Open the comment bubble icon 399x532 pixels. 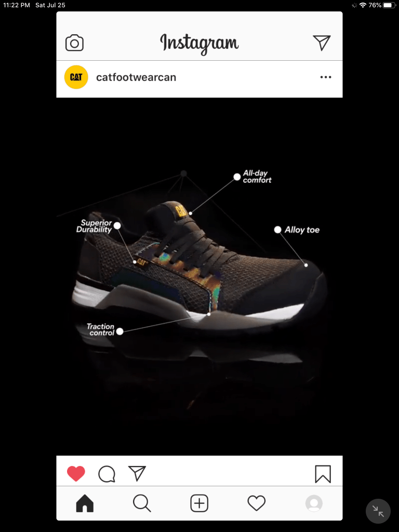pos(107,474)
